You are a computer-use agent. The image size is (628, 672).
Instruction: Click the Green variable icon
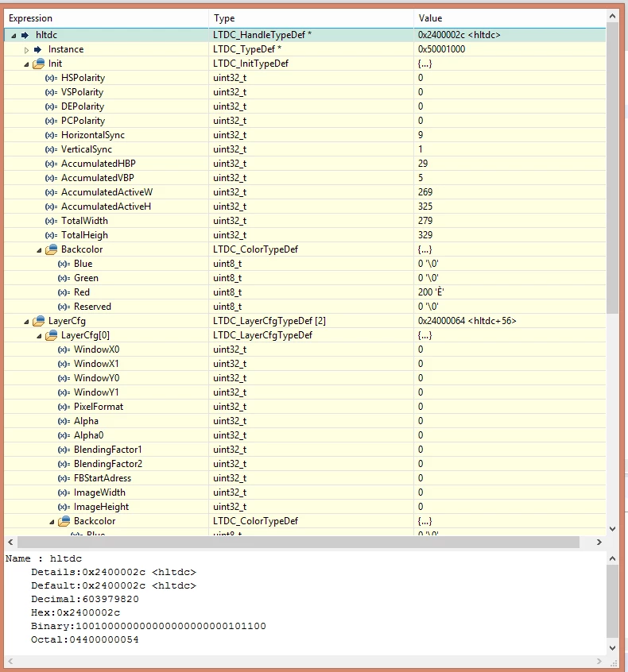[x=64, y=278]
